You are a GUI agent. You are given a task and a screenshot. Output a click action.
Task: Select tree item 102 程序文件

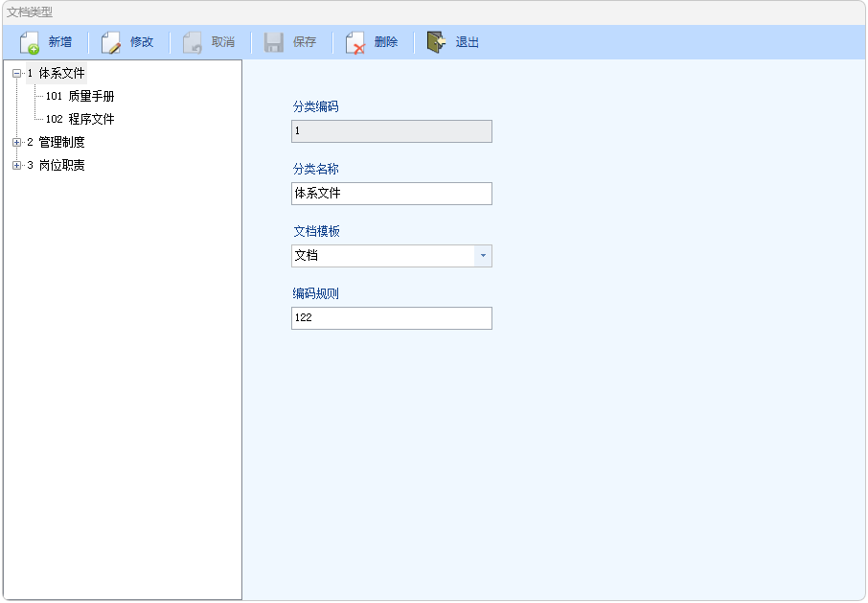[80, 119]
